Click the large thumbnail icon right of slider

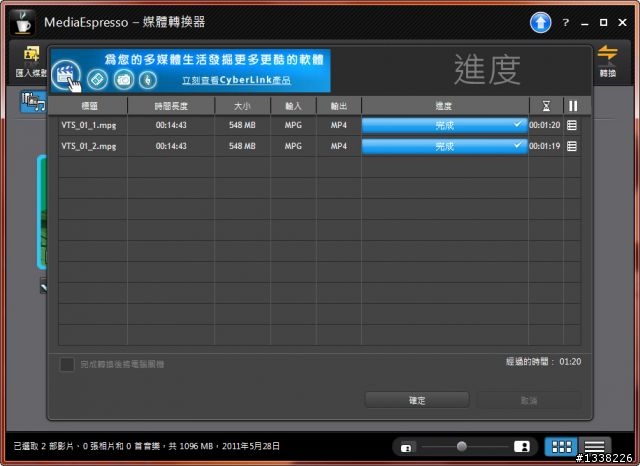[x=522, y=446]
